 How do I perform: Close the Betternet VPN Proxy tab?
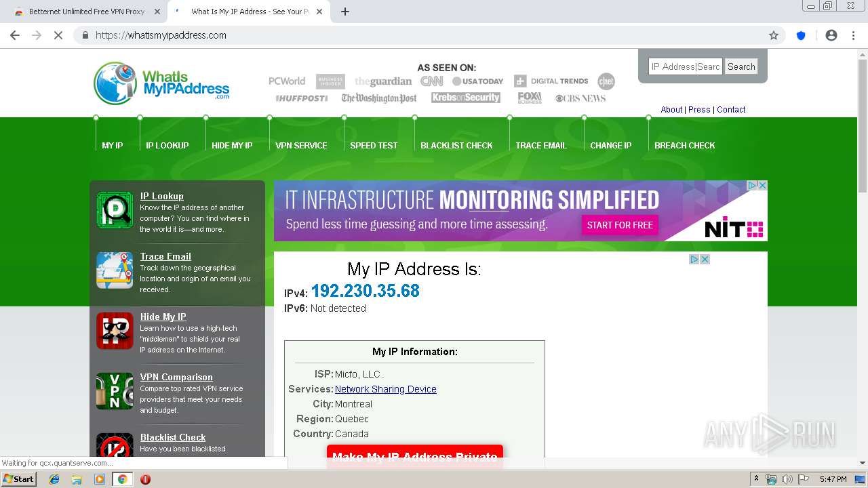[157, 12]
